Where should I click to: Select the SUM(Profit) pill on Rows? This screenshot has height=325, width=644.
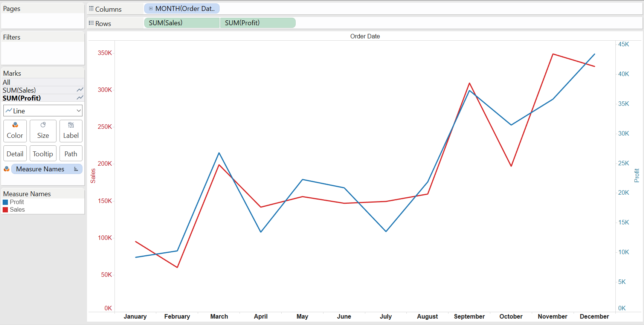pos(258,23)
